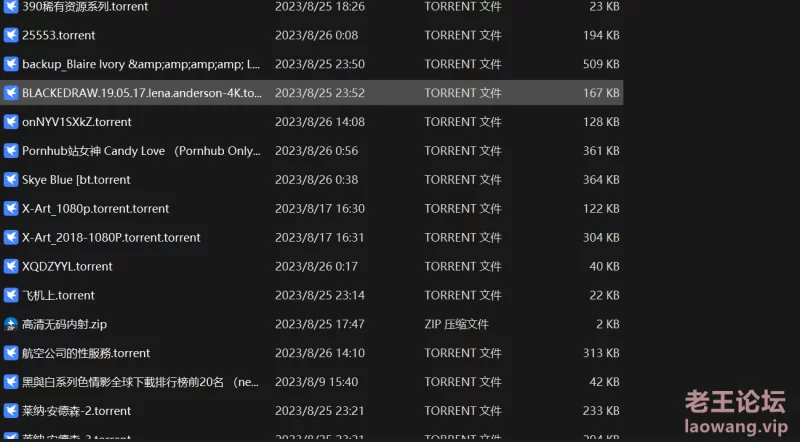Screen dimensions: 800x442
Task: Click the ZIP archive icon of 高清无码内射.zip
Action: click(x=11, y=325)
